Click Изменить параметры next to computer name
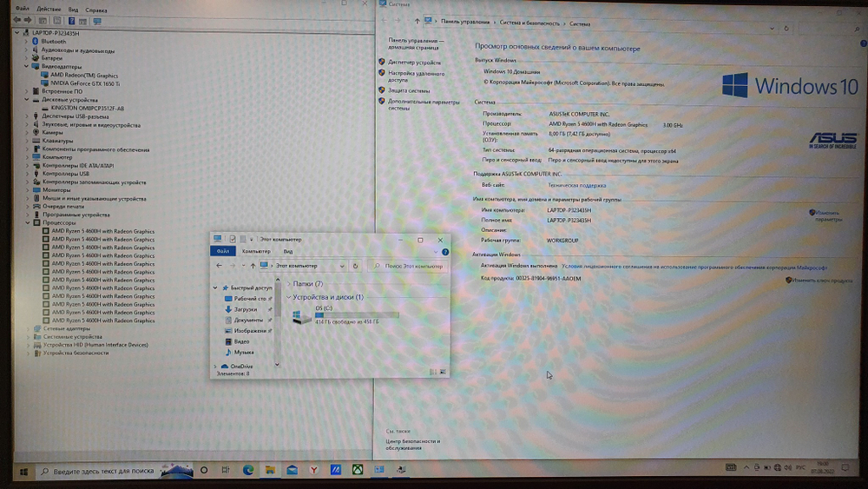The width and height of the screenshot is (868, 489). tap(828, 216)
